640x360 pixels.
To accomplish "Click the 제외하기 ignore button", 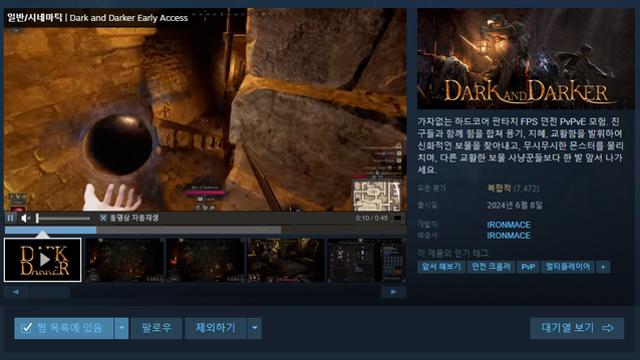I will [216, 328].
